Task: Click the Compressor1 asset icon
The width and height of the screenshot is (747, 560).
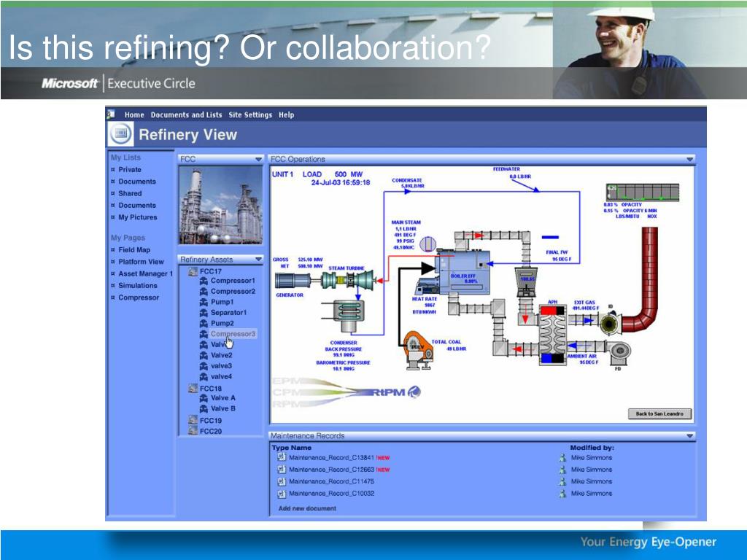Action: tap(204, 281)
